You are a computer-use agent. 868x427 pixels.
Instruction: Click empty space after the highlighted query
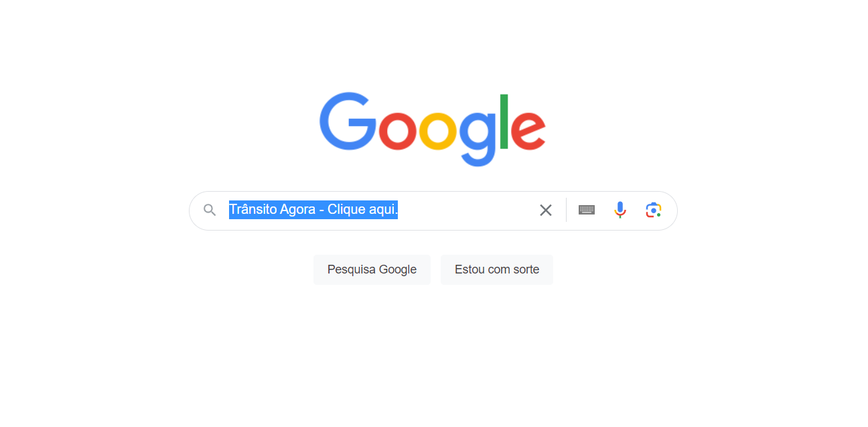pyautogui.click(x=465, y=210)
